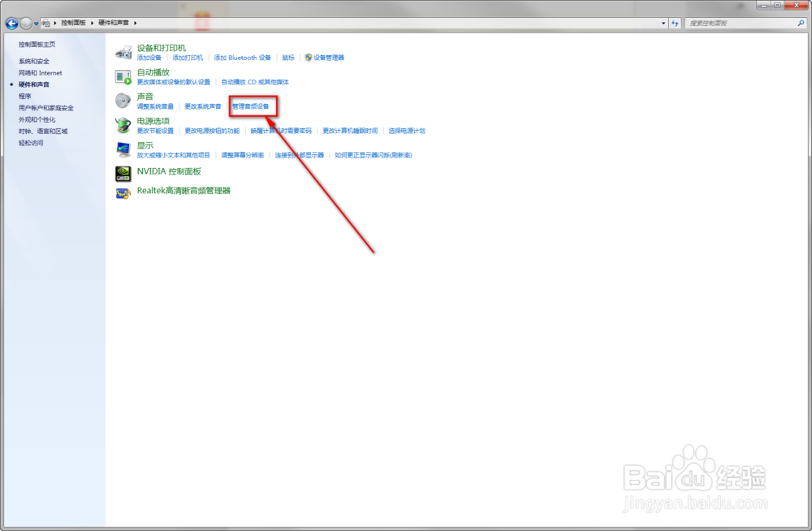This screenshot has height=531, width=812.
Task: Click 添加 Bluetooth 设备 link
Action: [242, 58]
